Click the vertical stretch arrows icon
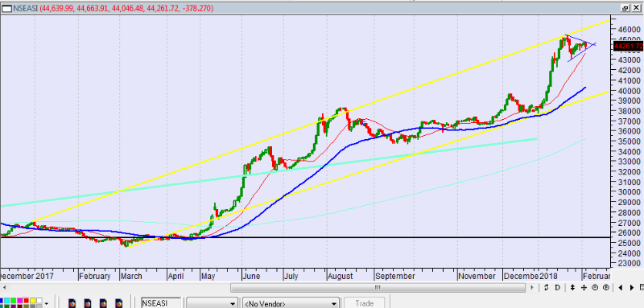The height and width of the screenshot is (308, 644). 572,288
